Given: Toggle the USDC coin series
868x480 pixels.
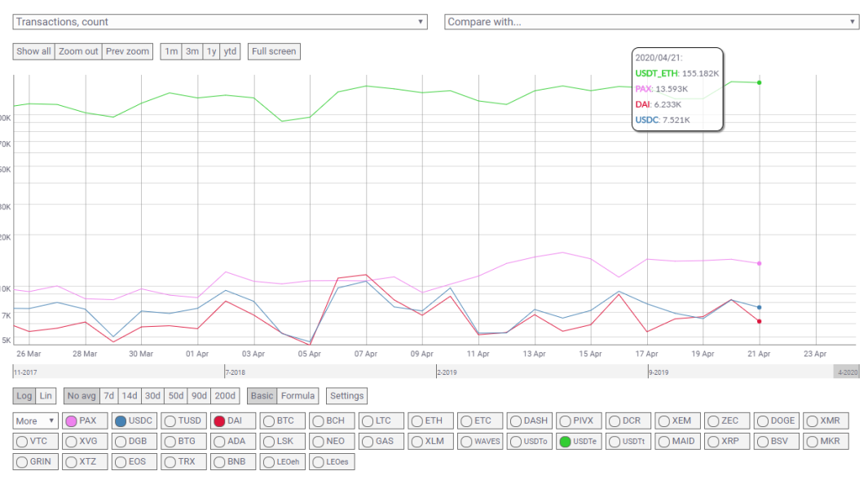Looking at the screenshot, I should (x=134, y=421).
